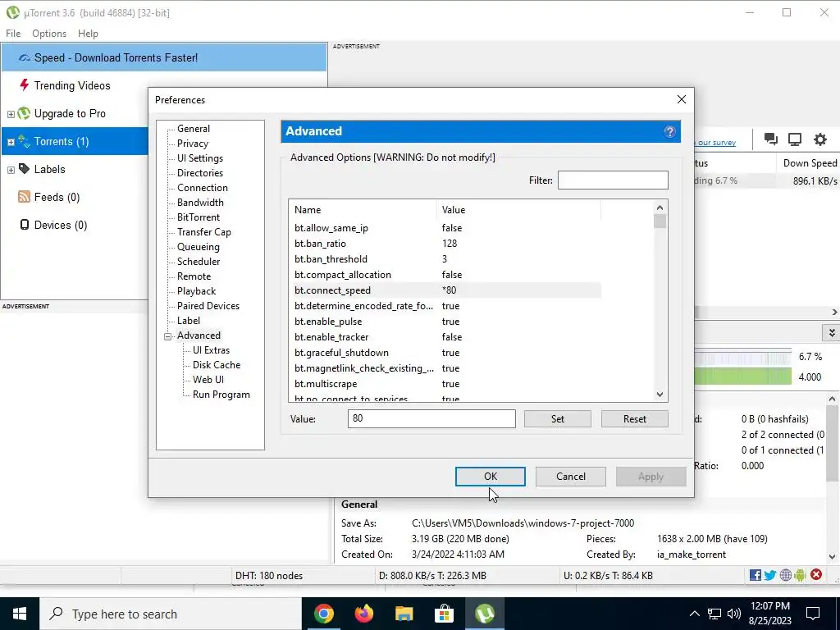Click the taskbar search box
The width and height of the screenshot is (840, 630).
pyautogui.click(x=171, y=614)
